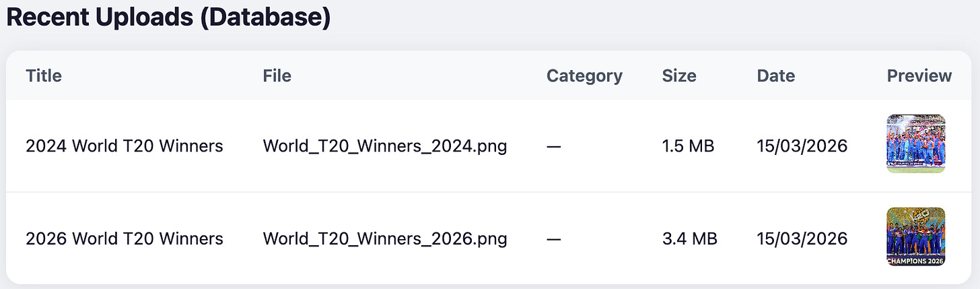Click the empty category dash in 2024 row
The height and width of the screenshot is (289, 980).
pyautogui.click(x=554, y=146)
